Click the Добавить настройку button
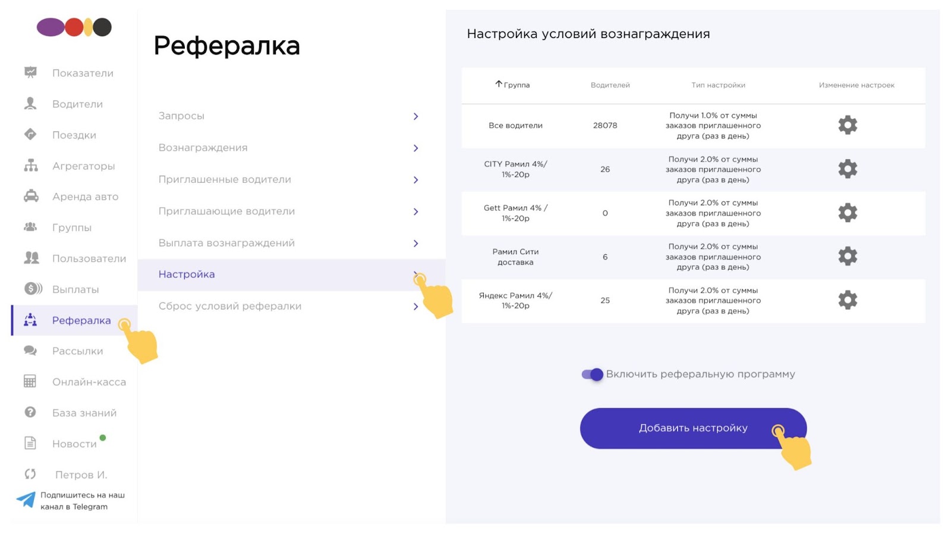The height and width of the screenshot is (560, 951). pos(693,428)
